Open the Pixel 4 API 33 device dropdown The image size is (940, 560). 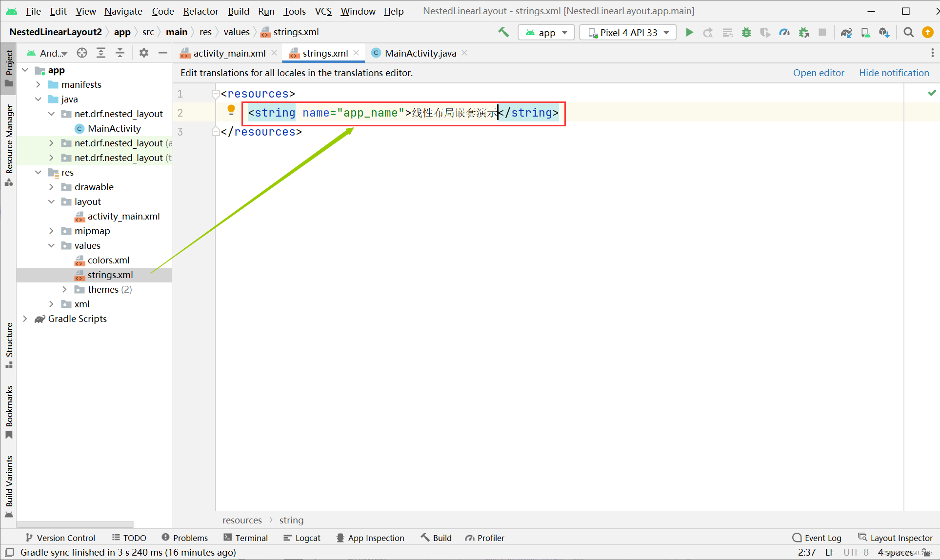tap(628, 32)
